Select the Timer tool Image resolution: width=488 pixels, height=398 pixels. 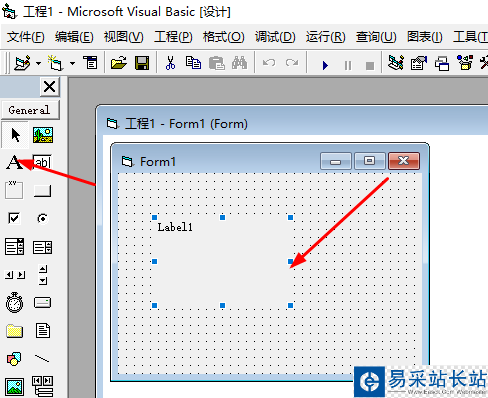pos(14,303)
